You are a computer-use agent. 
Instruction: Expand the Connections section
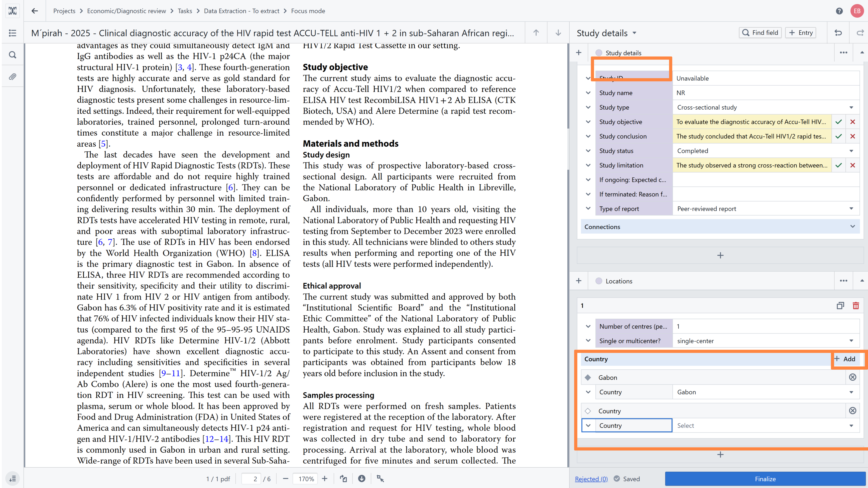click(720, 227)
